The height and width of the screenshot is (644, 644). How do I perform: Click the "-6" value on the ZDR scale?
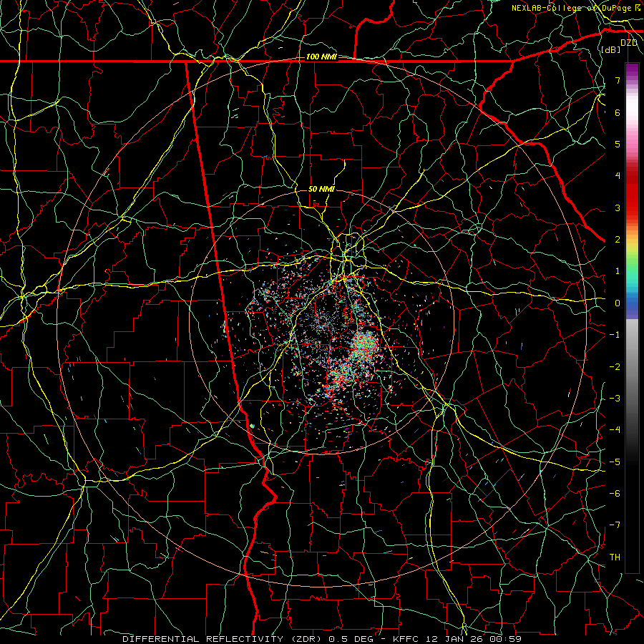click(615, 494)
